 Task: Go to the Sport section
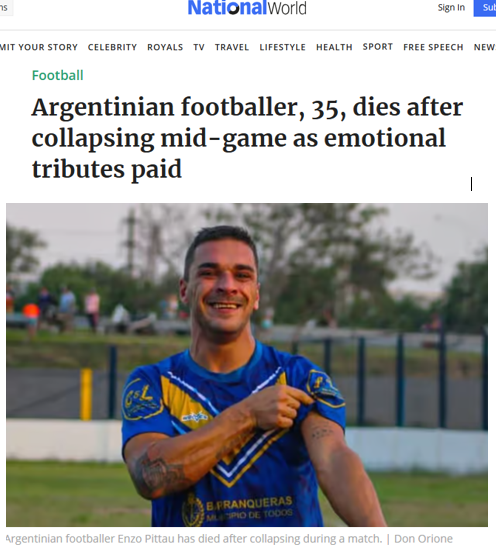pos(378,47)
